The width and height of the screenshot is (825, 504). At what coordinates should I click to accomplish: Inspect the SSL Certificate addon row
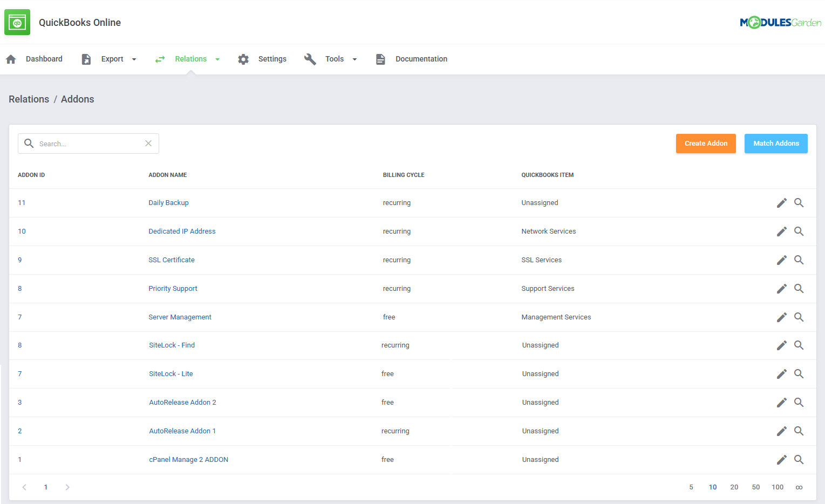tap(799, 260)
